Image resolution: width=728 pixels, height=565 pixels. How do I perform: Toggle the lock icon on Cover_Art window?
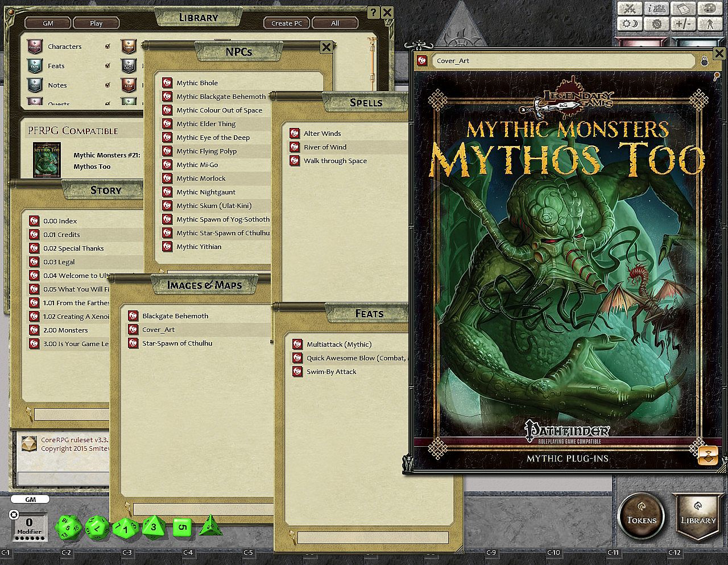tap(704, 61)
